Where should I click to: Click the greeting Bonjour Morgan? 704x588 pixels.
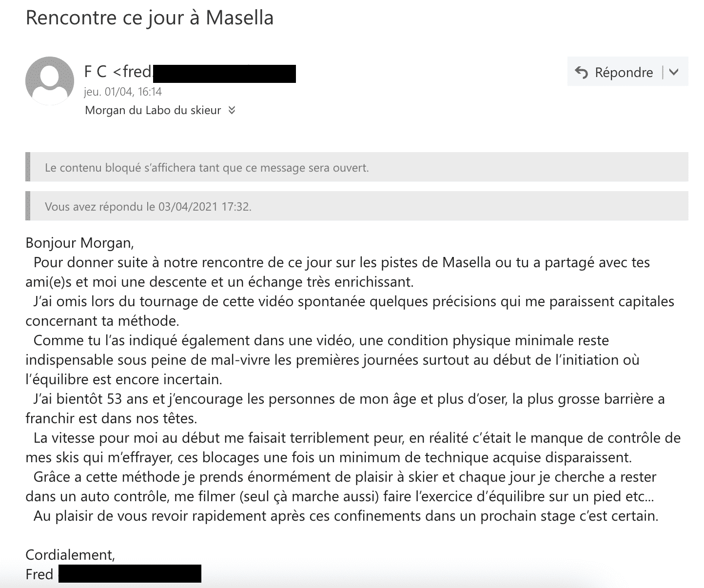pyautogui.click(x=79, y=242)
